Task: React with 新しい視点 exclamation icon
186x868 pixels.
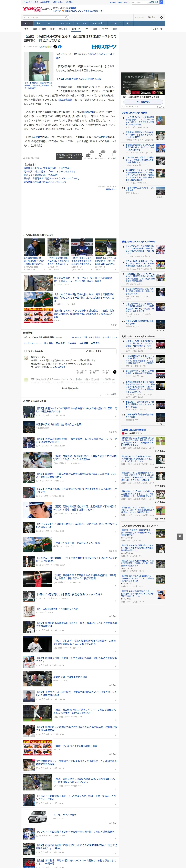Action: (x=112, y=155)
